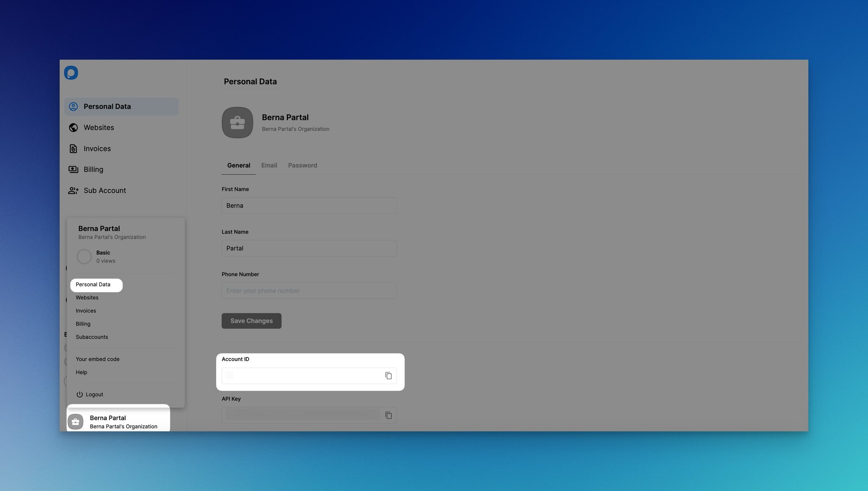
Task: Open the Help menu entry
Action: click(x=81, y=372)
